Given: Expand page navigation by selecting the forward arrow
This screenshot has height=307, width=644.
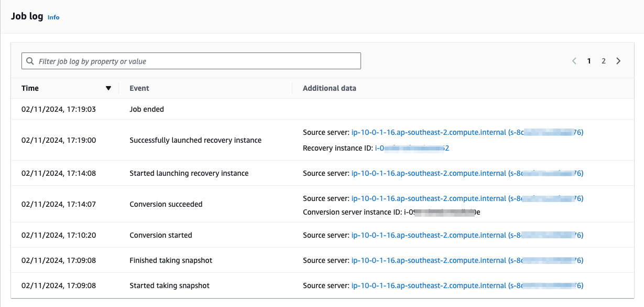Looking at the screenshot, I should (618, 61).
